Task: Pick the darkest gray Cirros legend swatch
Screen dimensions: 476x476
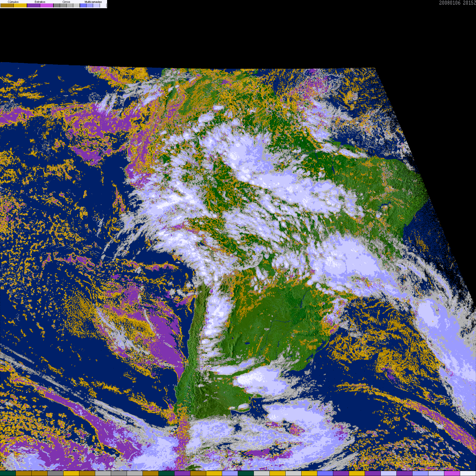Action: [57, 5]
